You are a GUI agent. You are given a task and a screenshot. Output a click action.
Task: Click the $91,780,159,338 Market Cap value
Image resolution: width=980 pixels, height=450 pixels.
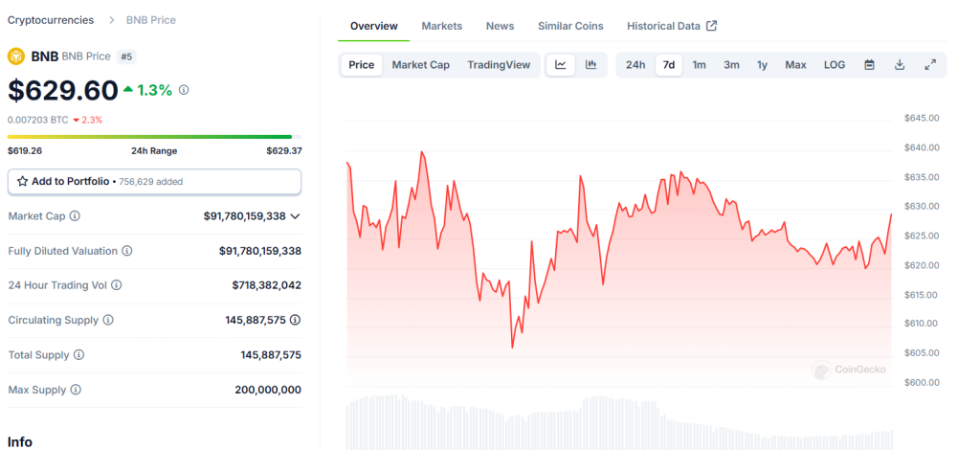point(244,216)
